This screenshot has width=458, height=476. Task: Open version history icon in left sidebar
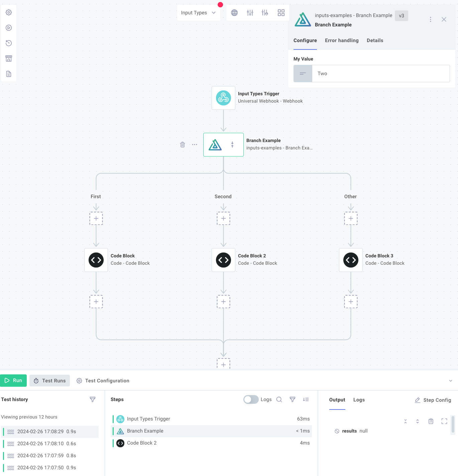(9, 43)
